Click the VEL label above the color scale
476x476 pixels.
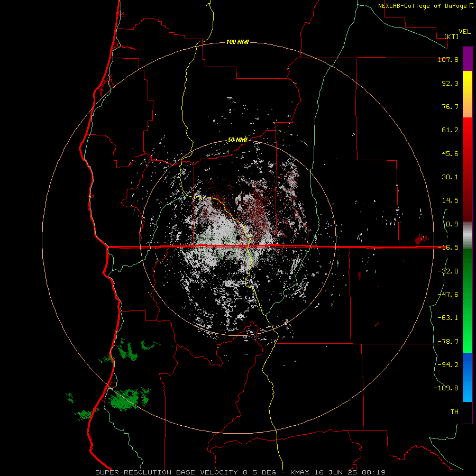pyautogui.click(x=464, y=32)
